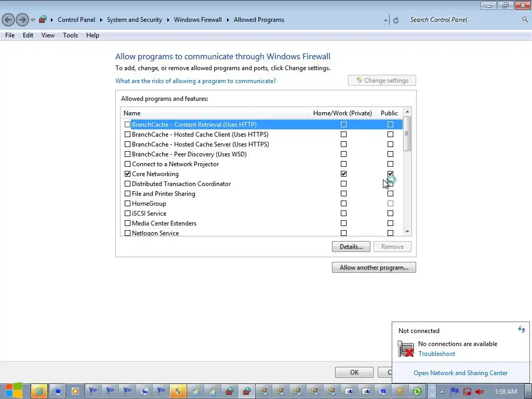Open the View menu

click(x=48, y=35)
